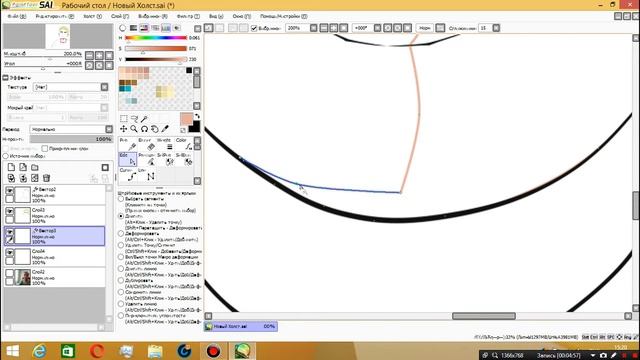
Task: Enable the selection source radio button
Action: point(6,156)
